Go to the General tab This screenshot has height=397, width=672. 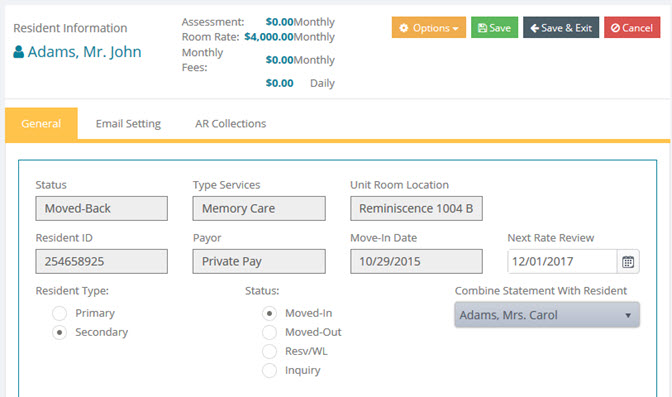pyautogui.click(x=41, y=123)
